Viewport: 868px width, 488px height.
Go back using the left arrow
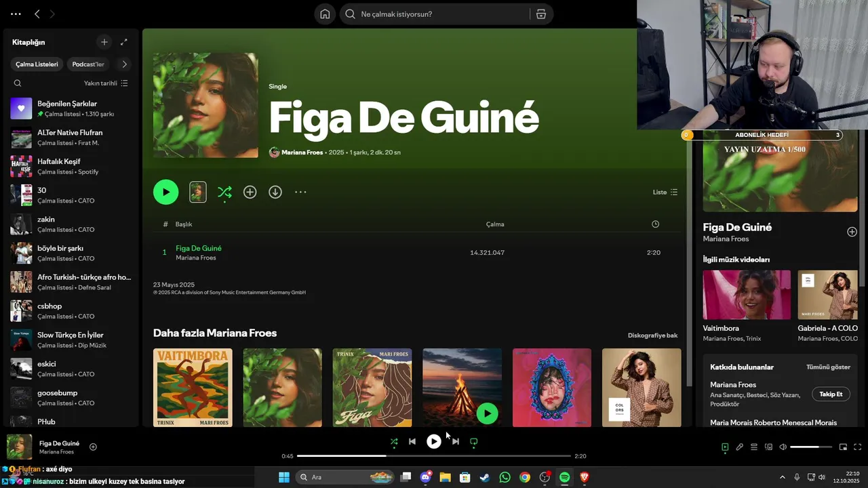point(37,14)
